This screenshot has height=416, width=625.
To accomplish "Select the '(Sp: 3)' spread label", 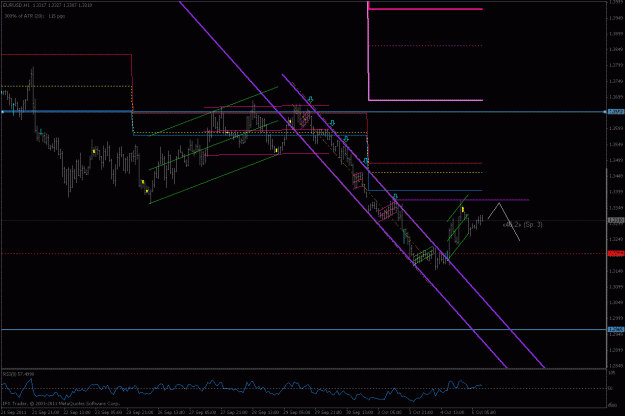I will 533,225.
